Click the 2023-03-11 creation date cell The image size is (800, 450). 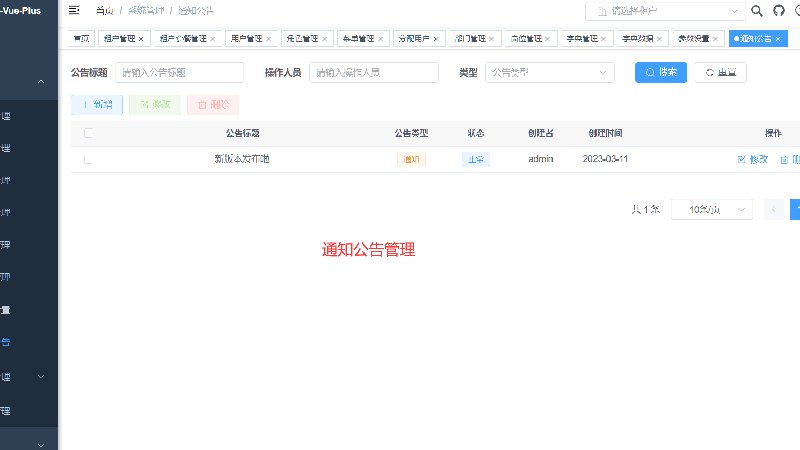pos(605,159)
